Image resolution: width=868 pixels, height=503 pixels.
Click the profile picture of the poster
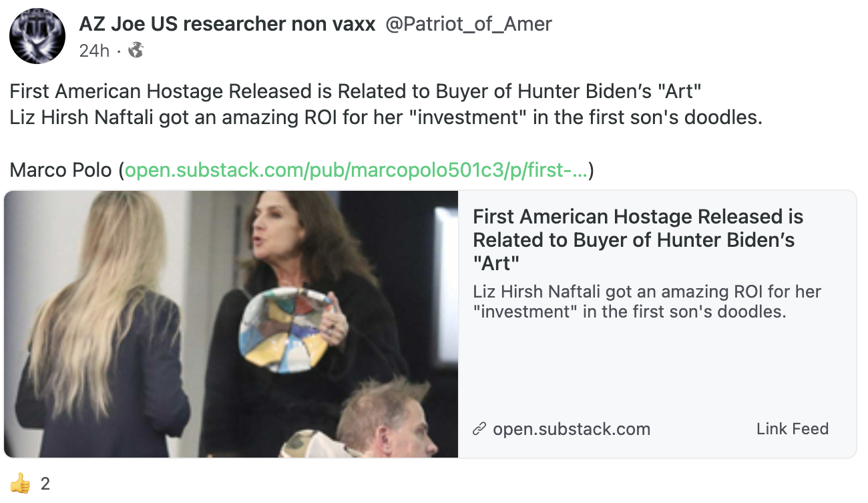tap(37, 36)
